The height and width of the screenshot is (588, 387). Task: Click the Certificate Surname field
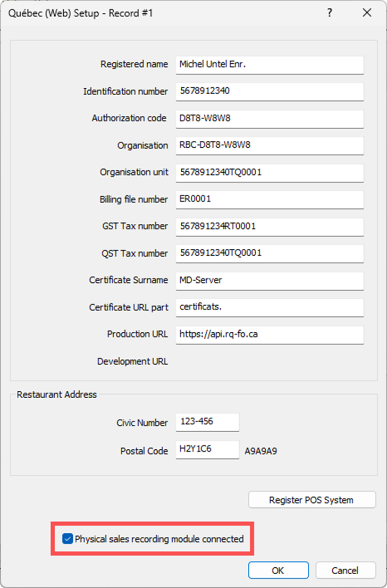point(270,281)
